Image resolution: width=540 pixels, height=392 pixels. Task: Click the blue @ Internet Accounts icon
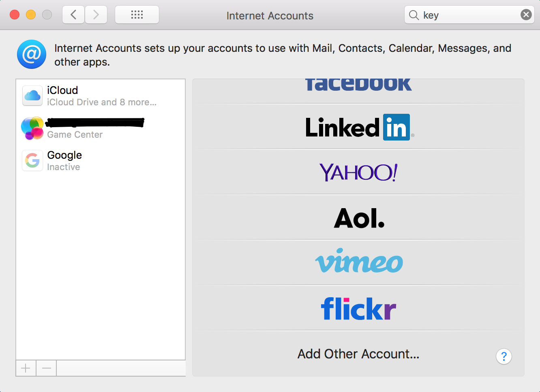[32, 54]
